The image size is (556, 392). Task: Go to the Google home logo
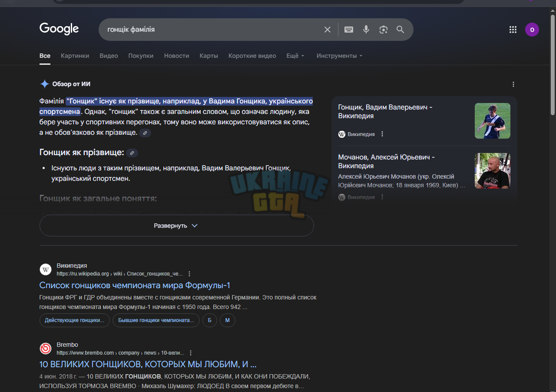click(59, 29)
